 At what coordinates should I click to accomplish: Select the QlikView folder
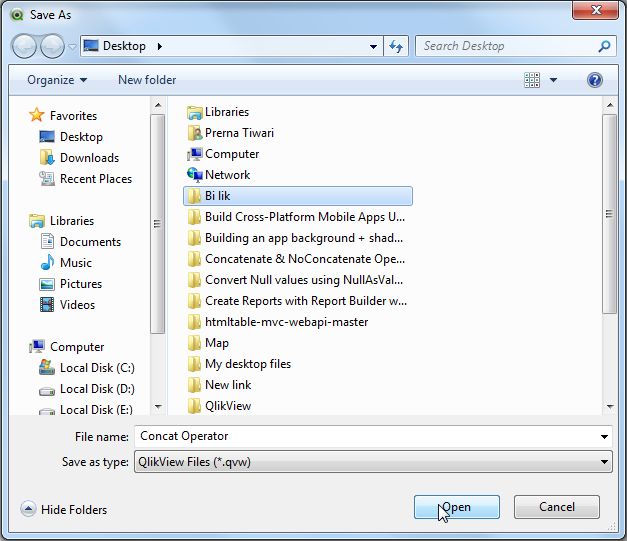[x=219, y=406]
